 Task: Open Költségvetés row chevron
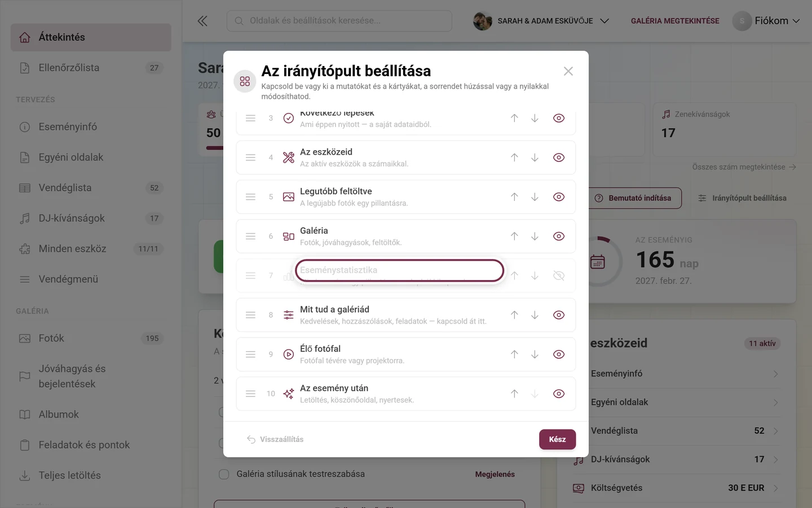pos(776,488)
